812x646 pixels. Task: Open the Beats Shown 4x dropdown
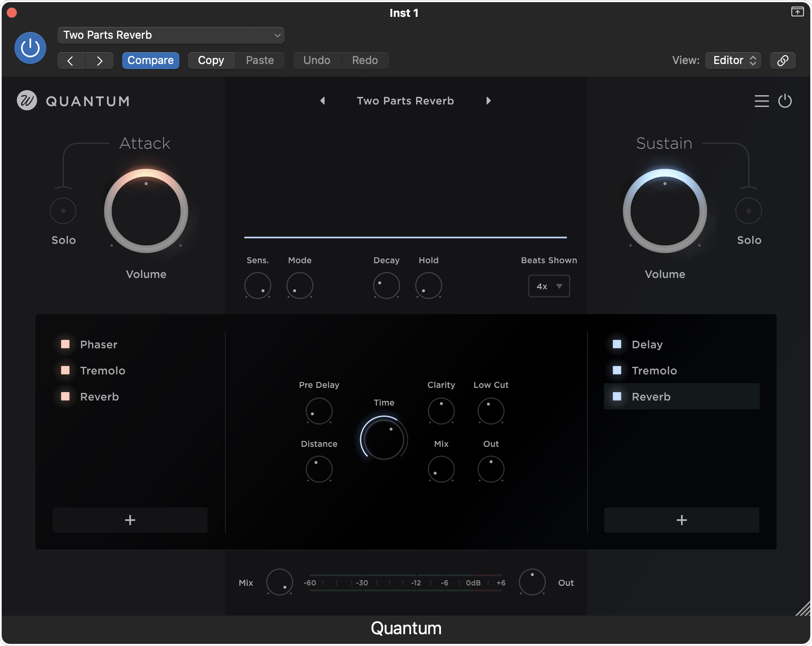tap(549, 286)
